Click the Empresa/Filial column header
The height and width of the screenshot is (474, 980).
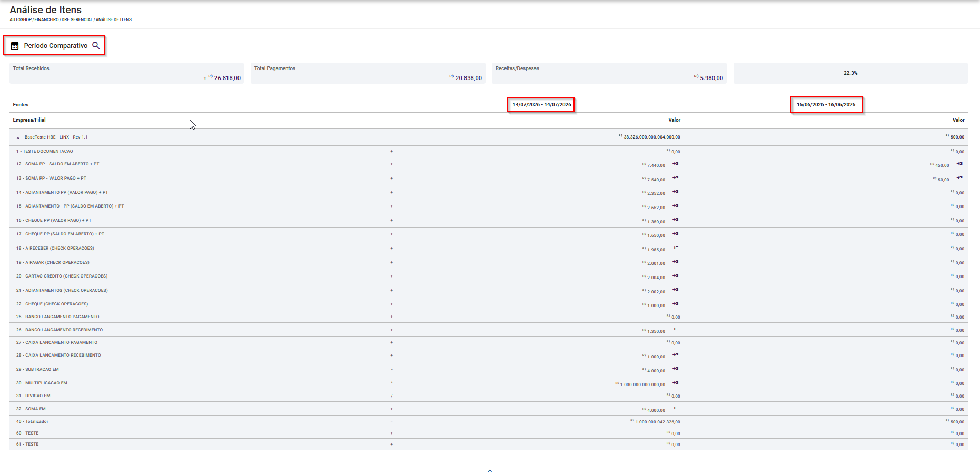pyautogui.click(x=29, y=120)
